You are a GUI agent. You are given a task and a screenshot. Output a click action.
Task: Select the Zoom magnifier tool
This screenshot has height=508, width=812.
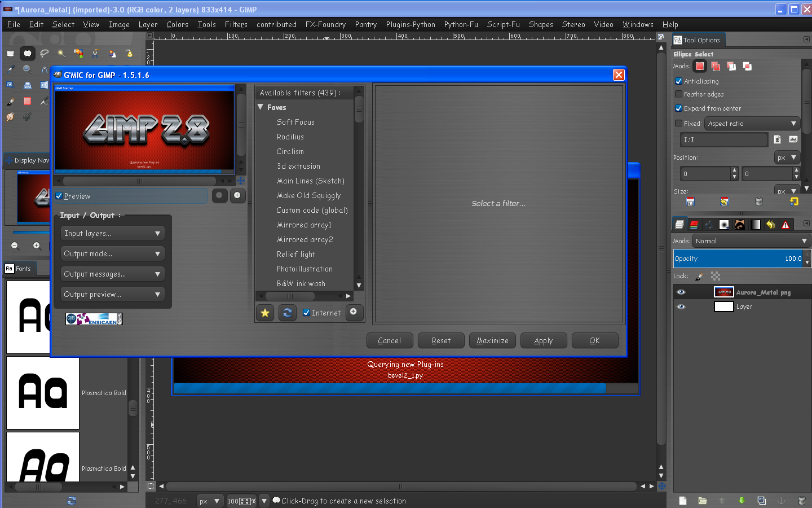tap(27, 69)
